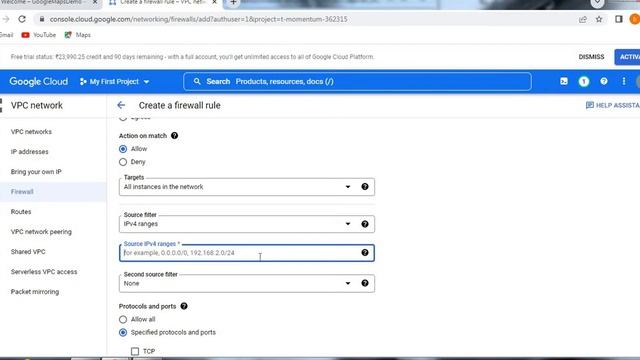
Task: Select the Allow all protocols radio button
Action: point(123,320)
